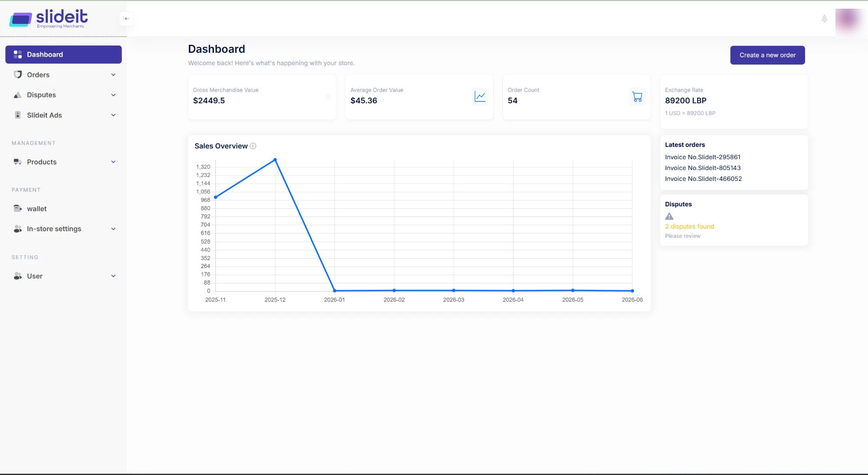Go to the Dashboard menu item

(63, 54)
